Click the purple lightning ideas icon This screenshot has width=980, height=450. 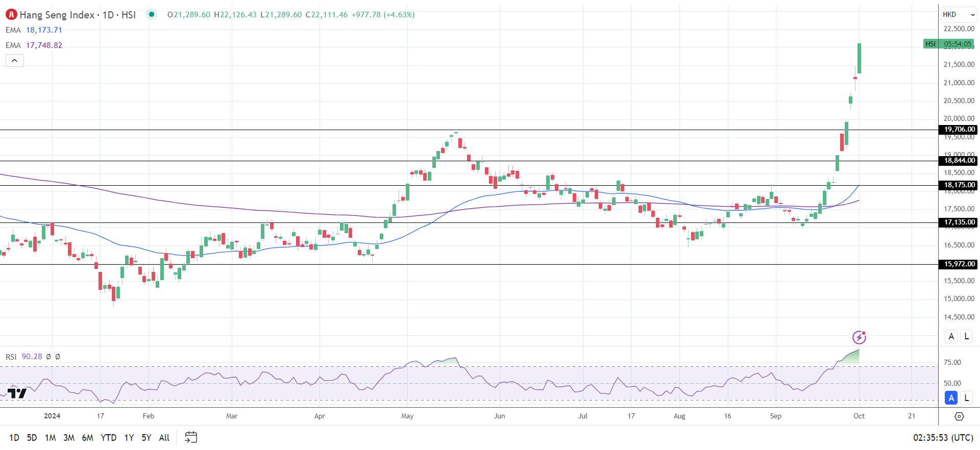click(x=859, y=337)
